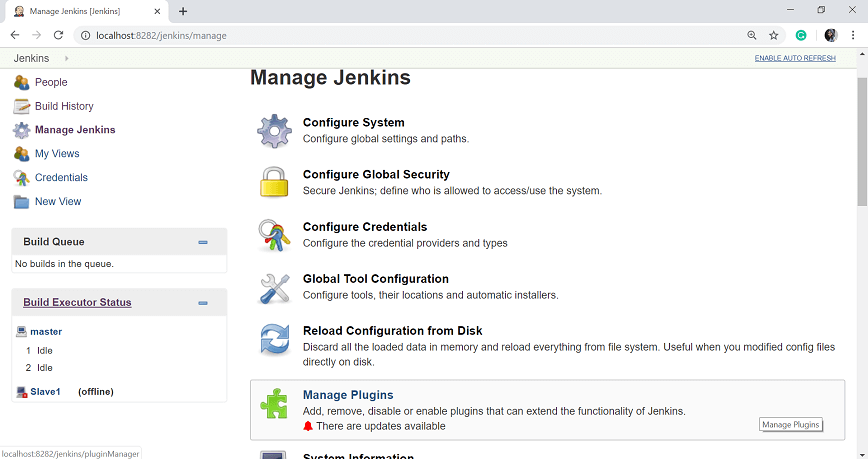Viewport: 868px width, 459px height.
Task: Close the Manage Jenkins browser tab
Action: point(157,11)
